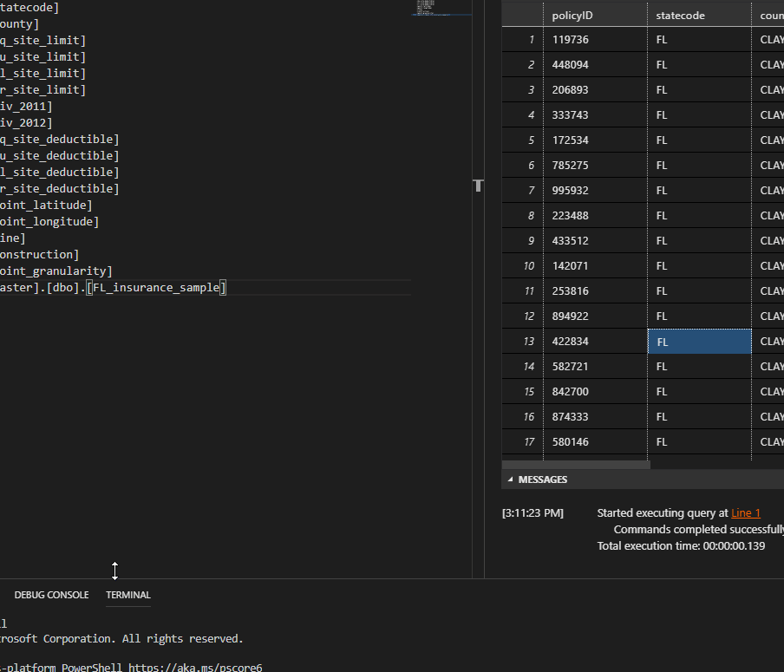Click policyID cell 874333
Viewport: 784px width, 672px height.
point(595,417)
